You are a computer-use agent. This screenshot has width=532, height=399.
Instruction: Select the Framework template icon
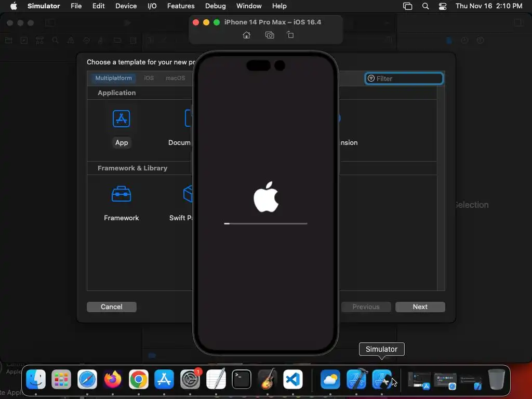point(121,194)
